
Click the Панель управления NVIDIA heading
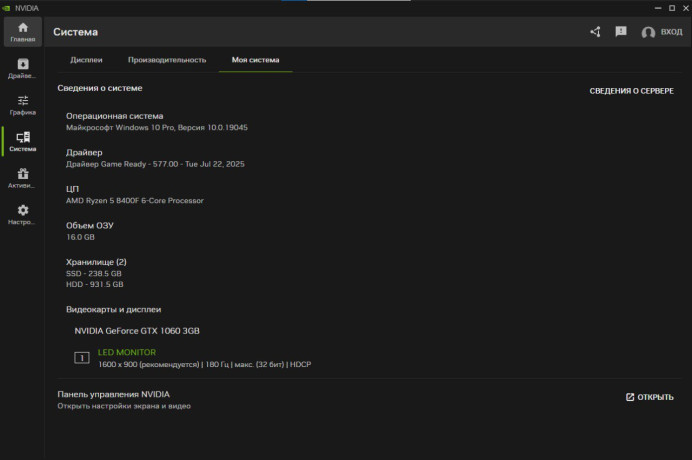click(x=113, y=394)
